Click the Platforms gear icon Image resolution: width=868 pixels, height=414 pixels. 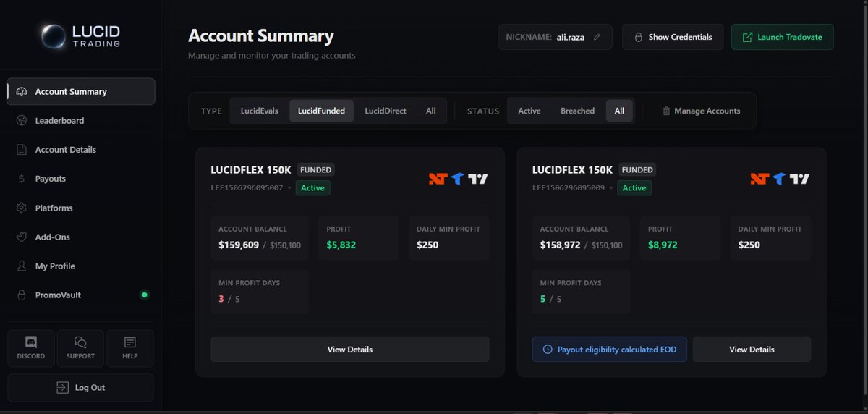click(x=21, y=208)
